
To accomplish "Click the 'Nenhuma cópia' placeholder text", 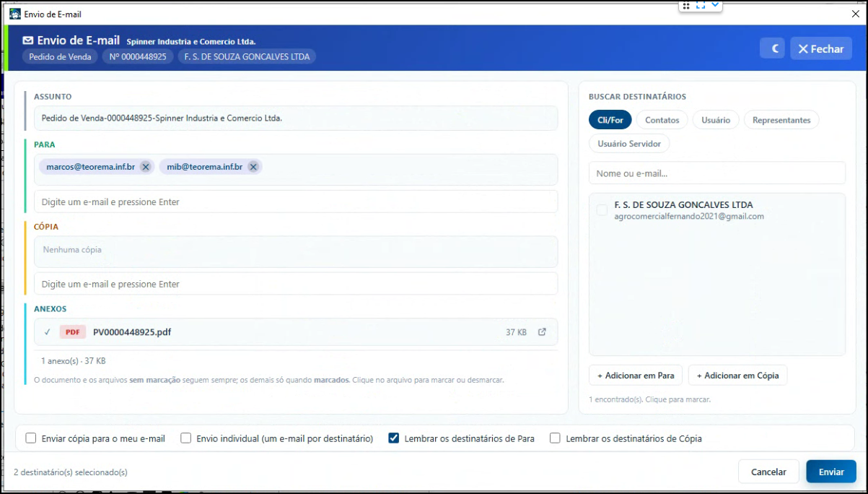I will (72, 250).
